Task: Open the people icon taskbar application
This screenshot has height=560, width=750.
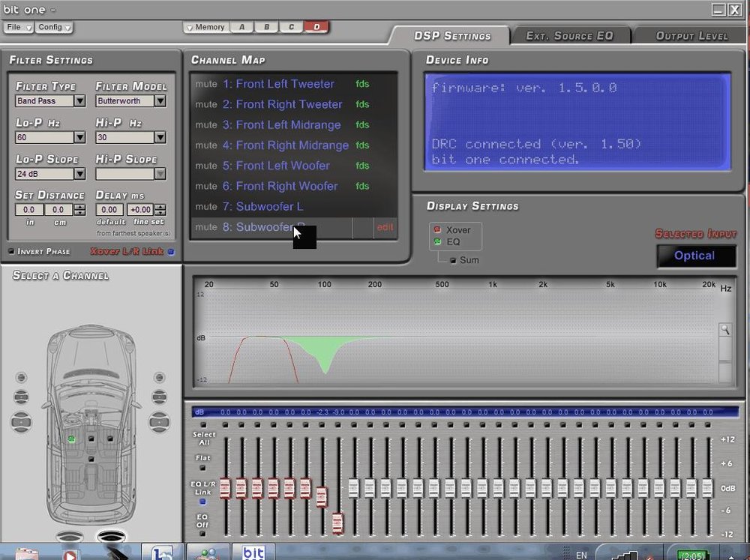Action: tap(208, 553)
